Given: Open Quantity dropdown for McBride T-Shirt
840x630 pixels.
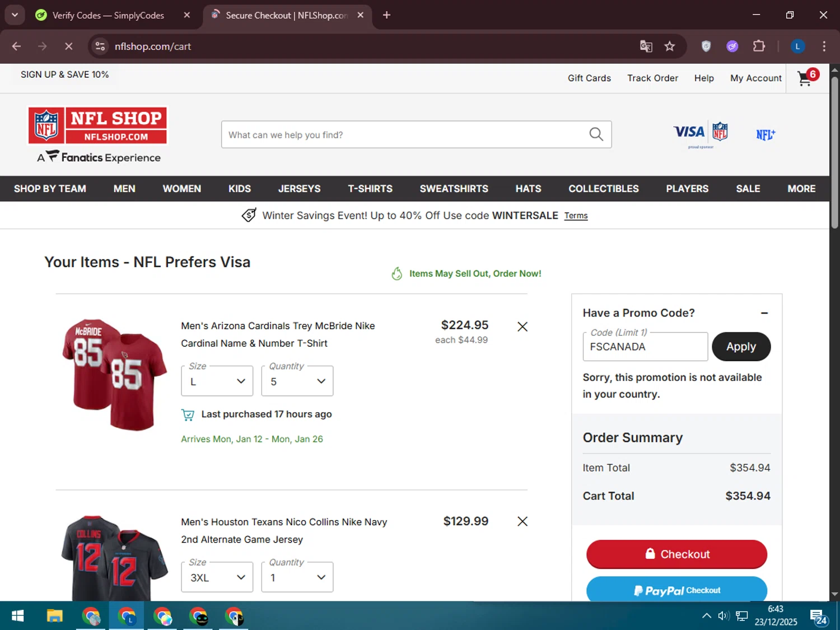Looking at the screenshot, I should point(297,381).
